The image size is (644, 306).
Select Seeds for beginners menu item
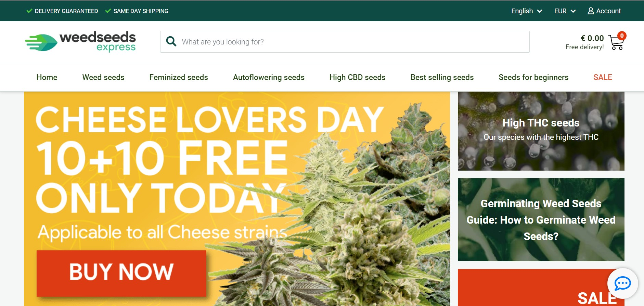pos(533,77)
